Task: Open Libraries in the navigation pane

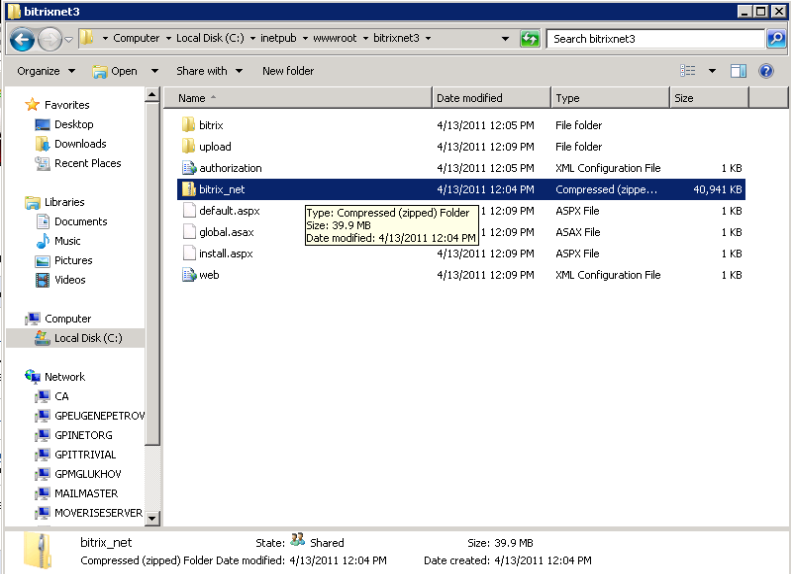Action: tap(64, 202)
